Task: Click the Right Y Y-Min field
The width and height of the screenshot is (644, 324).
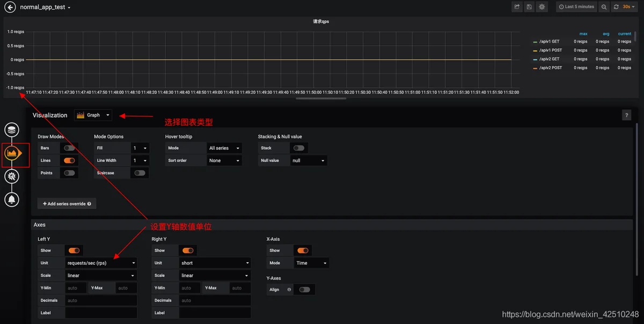Action: (190, 288)
